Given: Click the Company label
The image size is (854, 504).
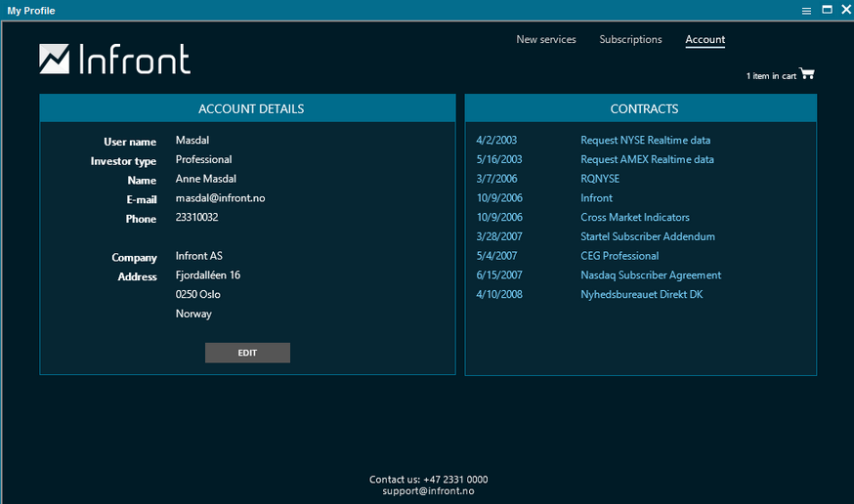Looking at the screenshot, I should [134, 258].
